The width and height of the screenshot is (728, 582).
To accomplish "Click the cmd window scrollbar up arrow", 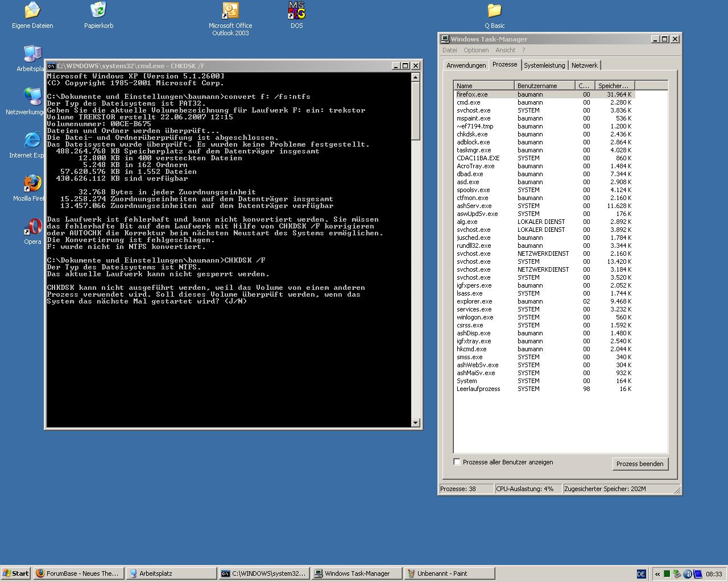I will click(x=415, y=77).
